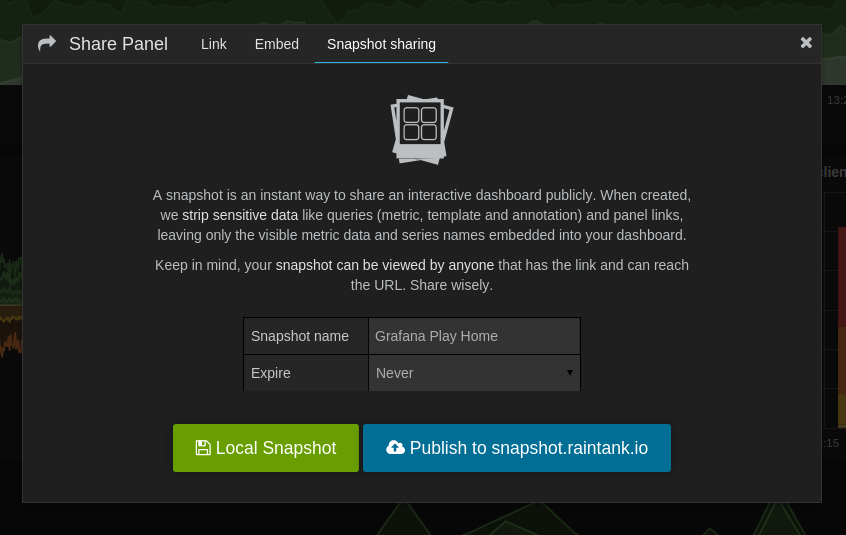
Task: Click the share arrow icon beside Share Panel
Action: (x=47, y=43)
